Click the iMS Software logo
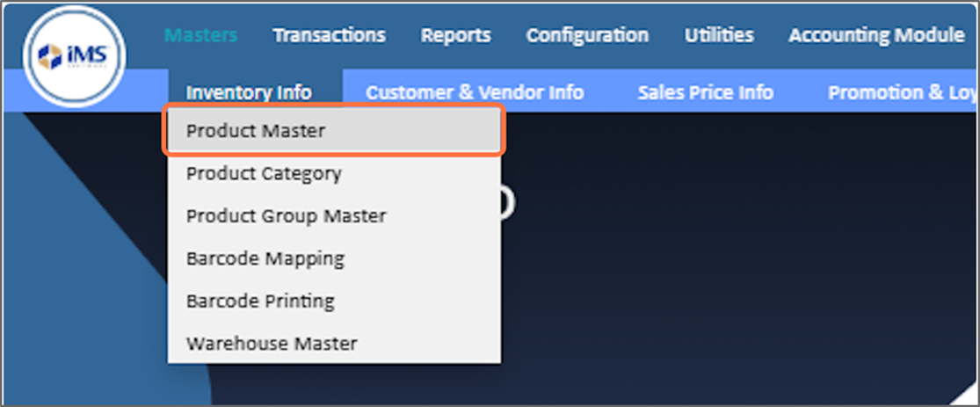 [75, 56]
